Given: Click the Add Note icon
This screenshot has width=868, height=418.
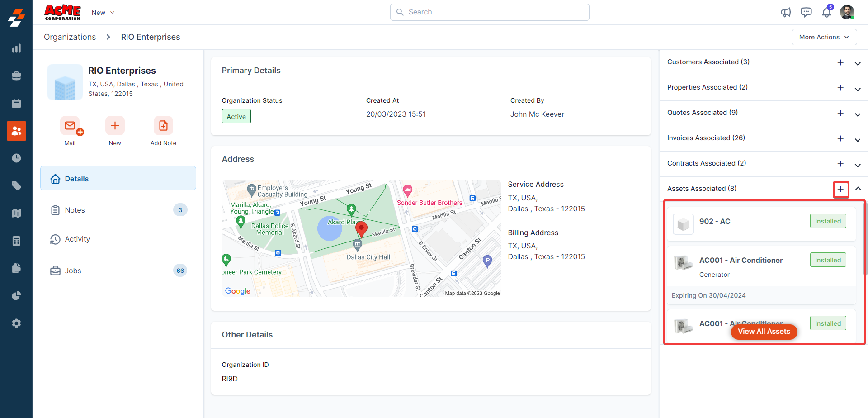Looking at the screenshot, I should 163,126.
